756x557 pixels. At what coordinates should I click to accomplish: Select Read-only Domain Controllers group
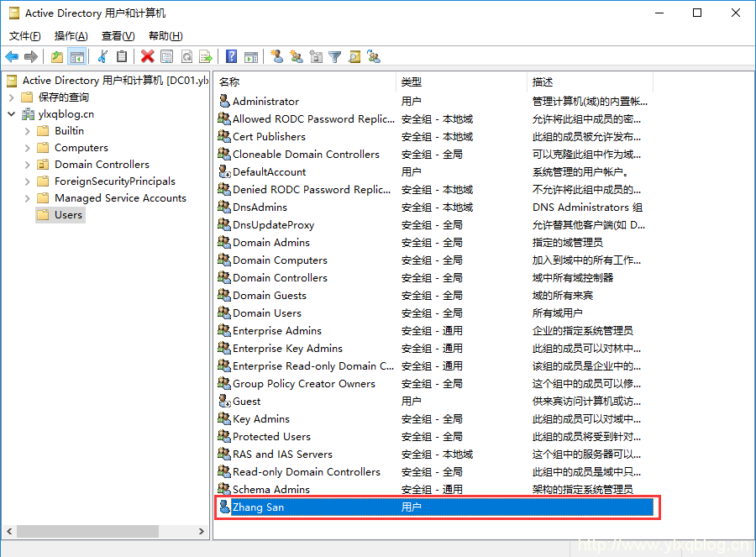pyautogui.click(x=306, y=471)
